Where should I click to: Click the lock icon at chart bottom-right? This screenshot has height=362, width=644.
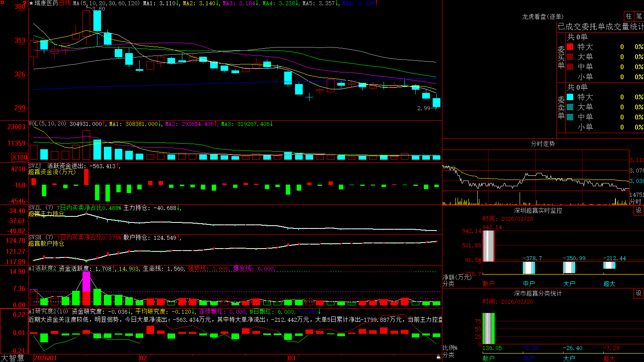438,357
